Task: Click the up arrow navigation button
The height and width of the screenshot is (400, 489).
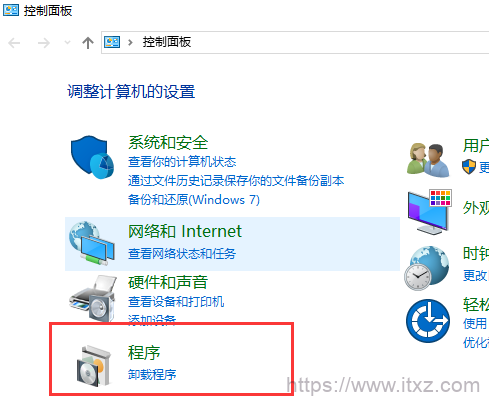Action: [88, 43]
